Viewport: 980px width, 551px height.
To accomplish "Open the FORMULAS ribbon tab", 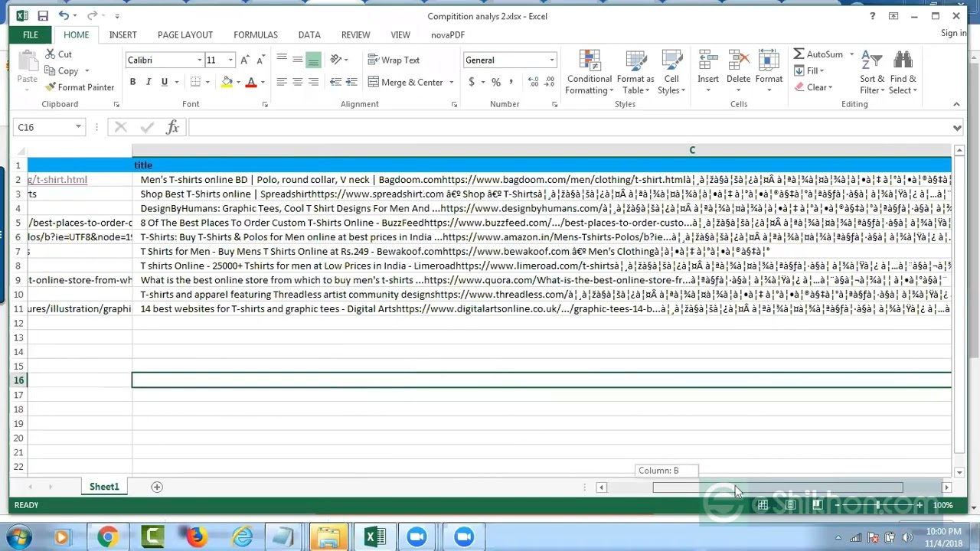I will tap(256, 34).
